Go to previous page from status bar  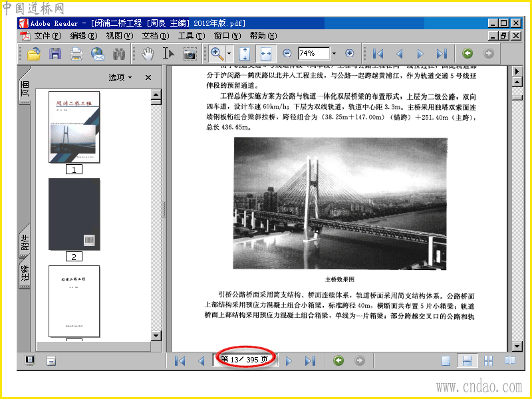tap(201, 360)
